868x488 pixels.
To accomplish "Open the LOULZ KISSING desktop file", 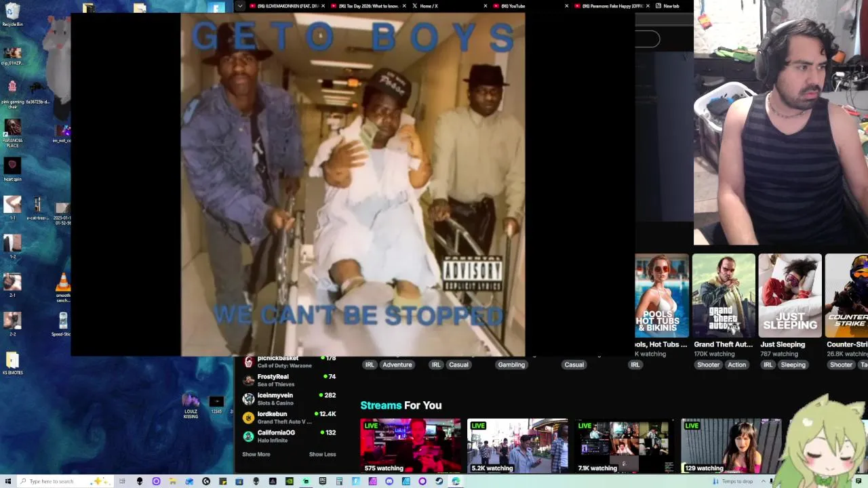I will [x=191, y=405].
